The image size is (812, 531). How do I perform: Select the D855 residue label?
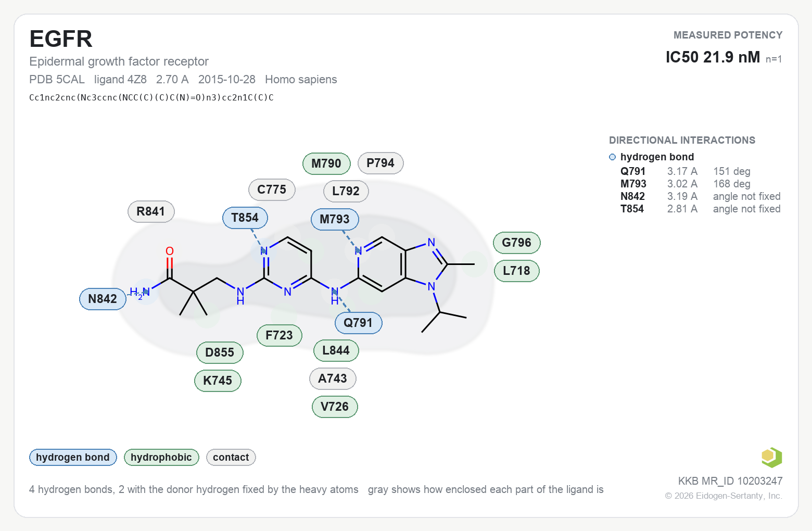[220, 352]
